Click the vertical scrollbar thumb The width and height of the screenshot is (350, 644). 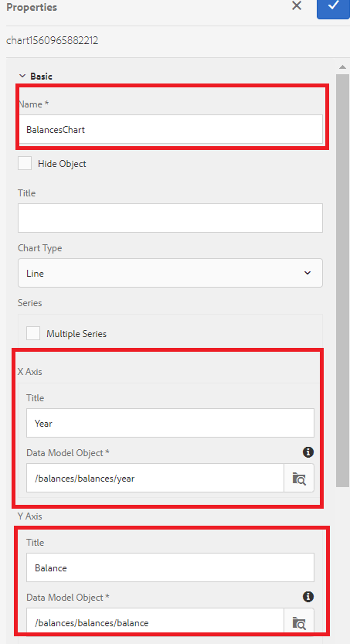coord(342,281)
